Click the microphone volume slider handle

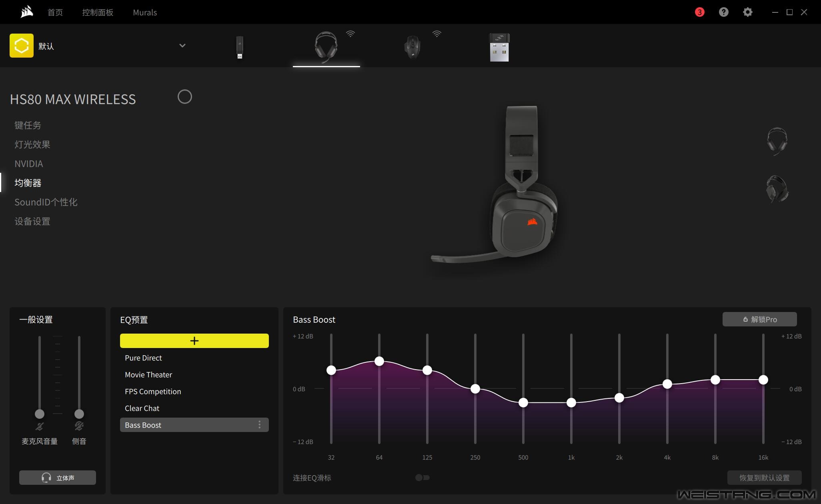[39, 414]
